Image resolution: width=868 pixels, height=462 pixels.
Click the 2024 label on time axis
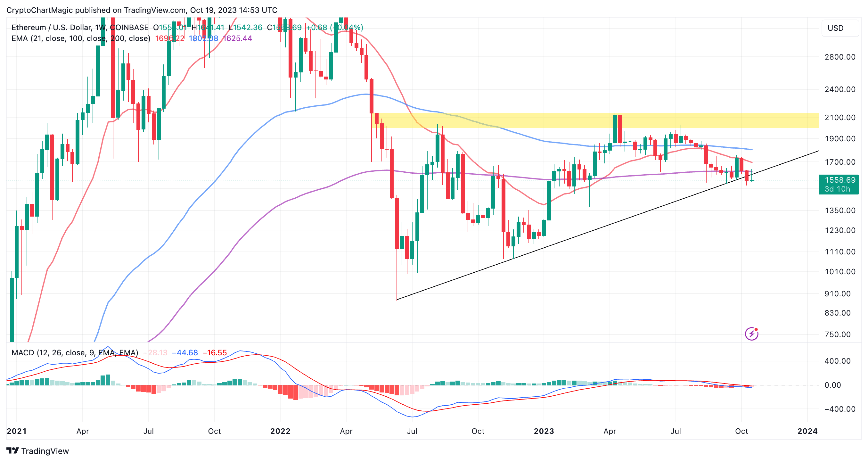coord(807,431)
